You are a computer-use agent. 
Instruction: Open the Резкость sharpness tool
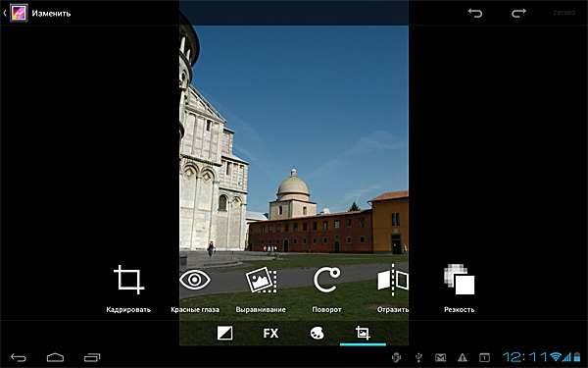pos(459,289)
